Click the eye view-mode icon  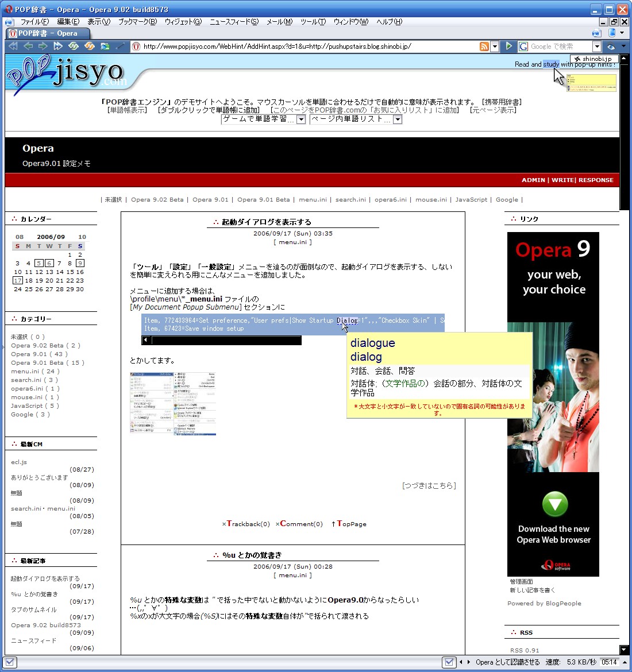click(x=611, y=47)
